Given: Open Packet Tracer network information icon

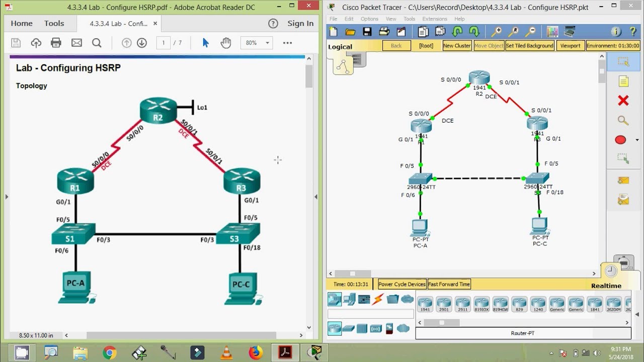Looking at the screenshot, I should (x=616, y=32).
